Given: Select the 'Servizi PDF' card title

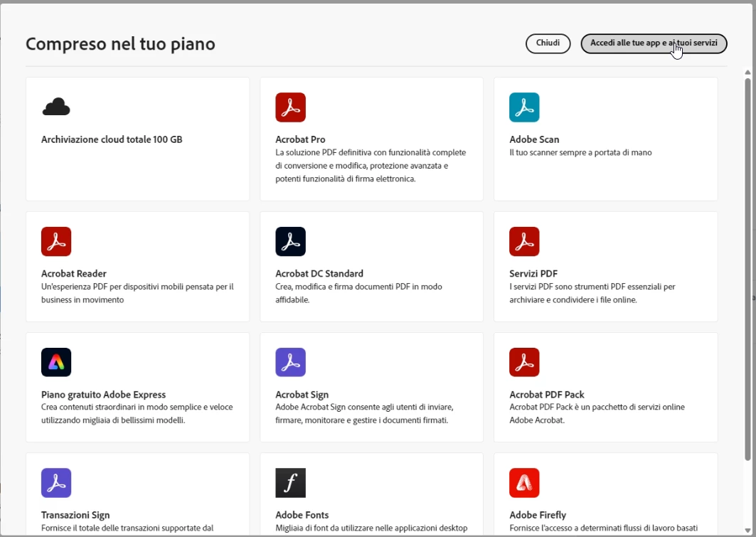Looking at the screenshot, I should click(x=533, y=273).
